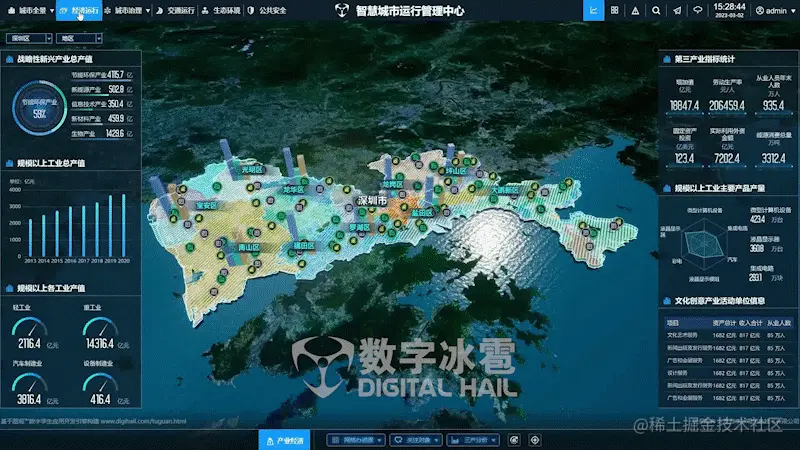
Task: Switch to the 交通运行 tab
Action: tap(176, 10)
